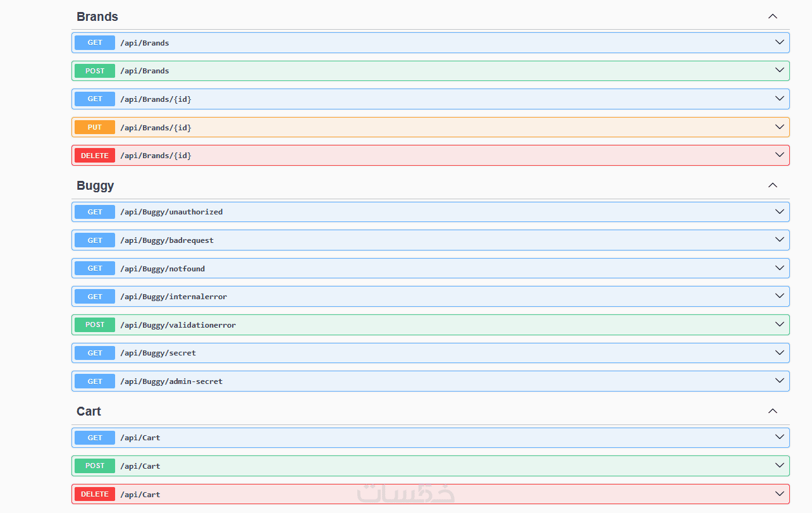Expand arrow on POST /api/Brands row
The width and height of the screenshot is (812, 513).
point(780,70)
